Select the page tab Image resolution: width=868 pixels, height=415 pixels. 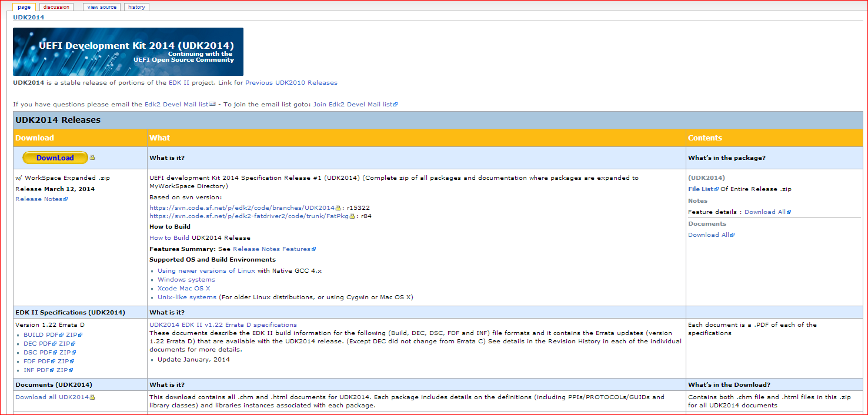24,7
